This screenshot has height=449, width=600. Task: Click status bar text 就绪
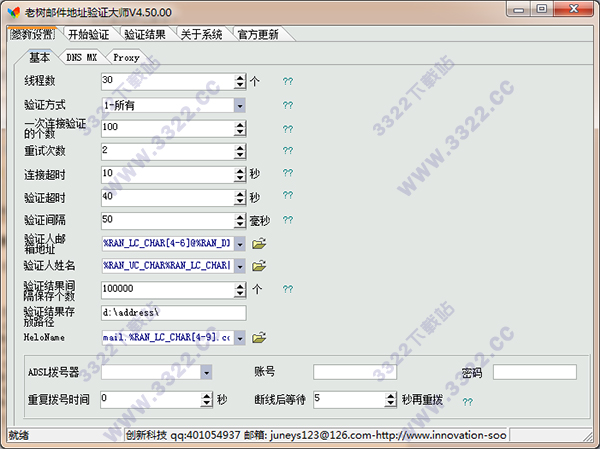(x=19, y=435)
